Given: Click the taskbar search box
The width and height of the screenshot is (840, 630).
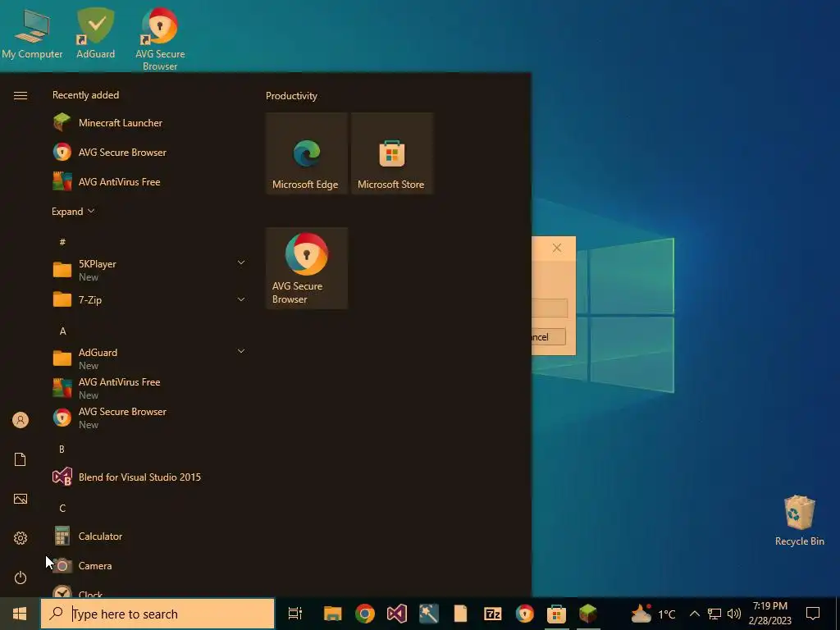Looking at the screenshot, I should click(x=157, y=614).
